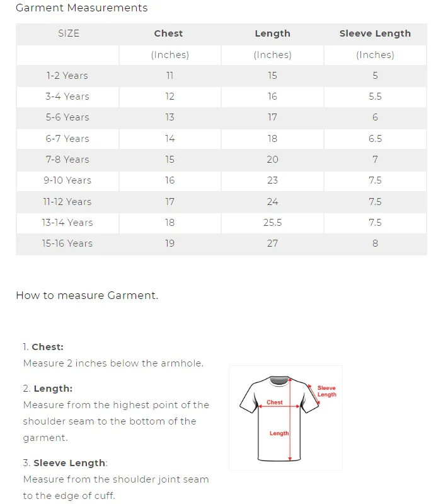Image resolution: width=431 pixels, height=504 pixels.
Task: Click the t-shirt measurement diagram image
Action: (285, 418)
